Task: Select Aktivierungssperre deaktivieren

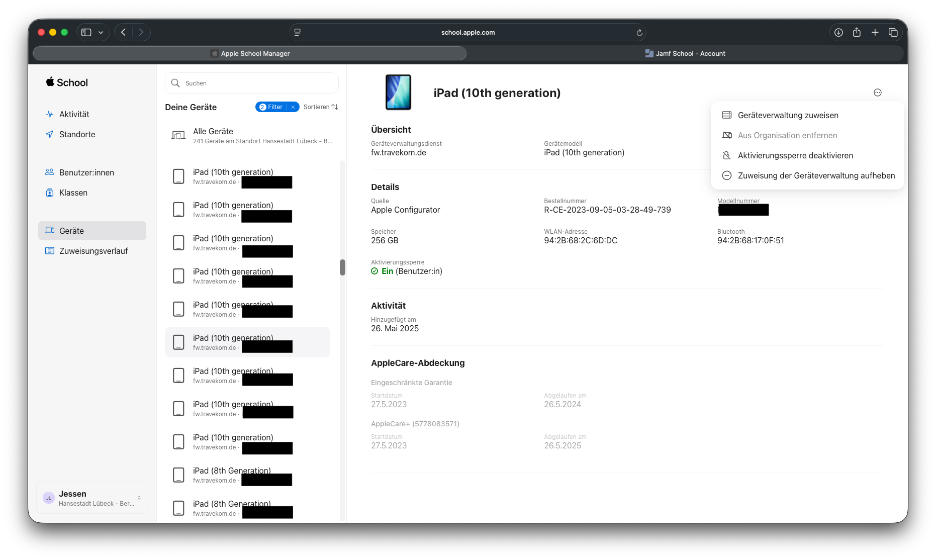Action: (x=795, y=155)
